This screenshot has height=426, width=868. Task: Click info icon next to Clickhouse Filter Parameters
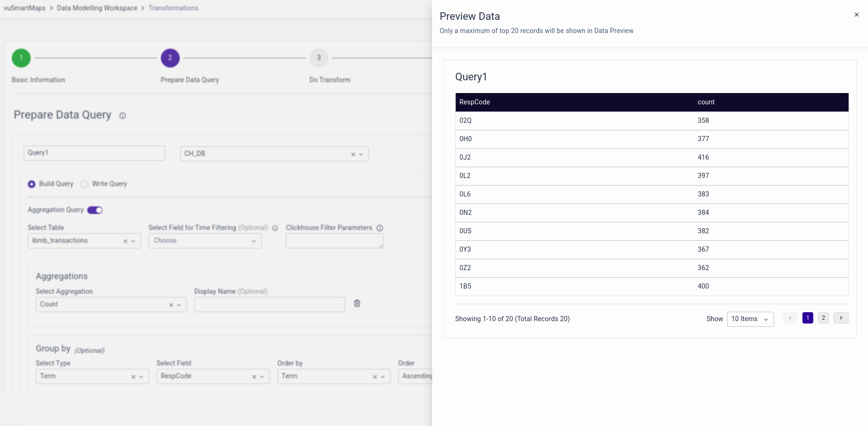coord(380,228)
